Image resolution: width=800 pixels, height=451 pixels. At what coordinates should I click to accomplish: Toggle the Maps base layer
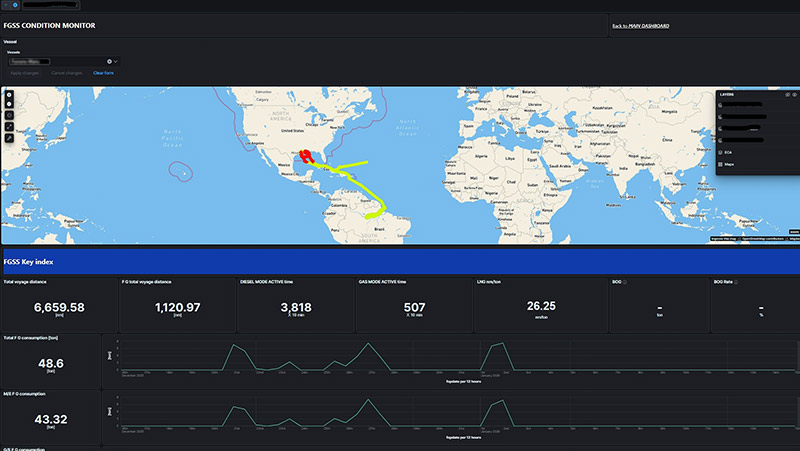point(721,164)
